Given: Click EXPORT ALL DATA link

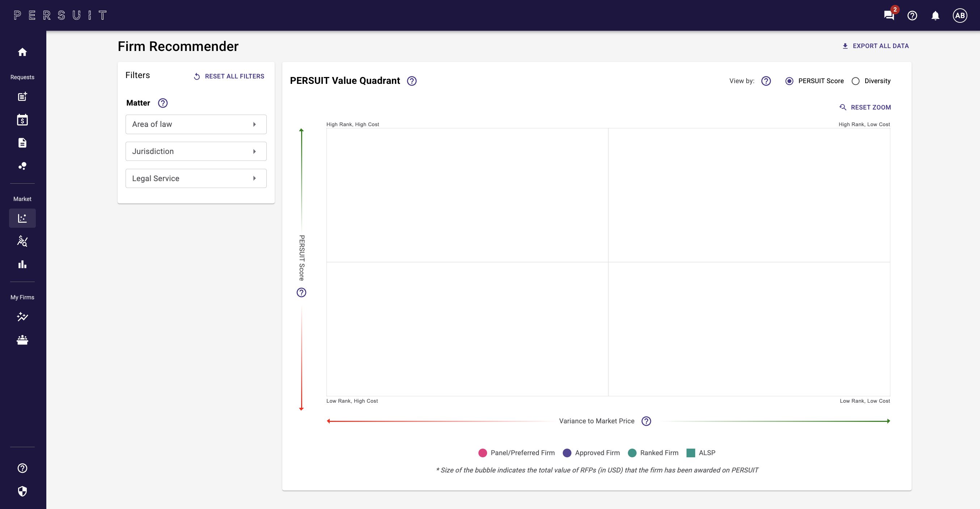Looking at the screenshot, I should (875, 46).
